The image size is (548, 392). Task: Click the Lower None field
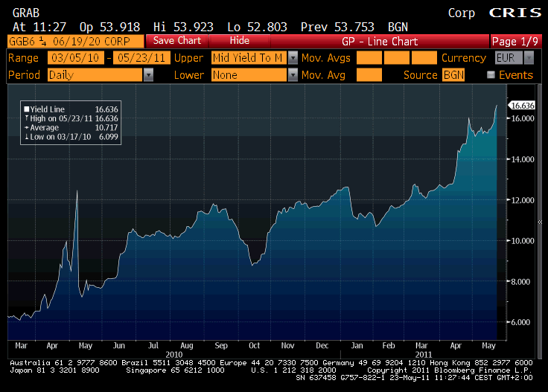(249, 75)
